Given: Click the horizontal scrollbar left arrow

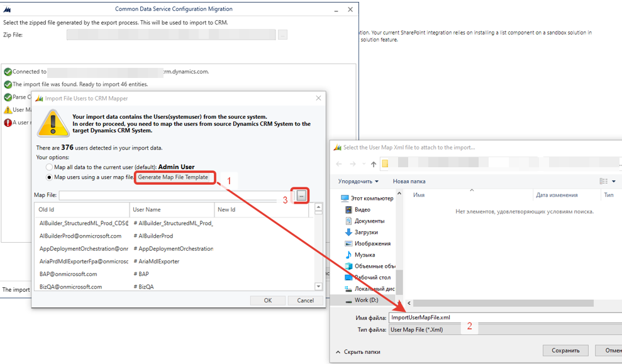Looking at the screenshot, I should (x=409, y=303).
